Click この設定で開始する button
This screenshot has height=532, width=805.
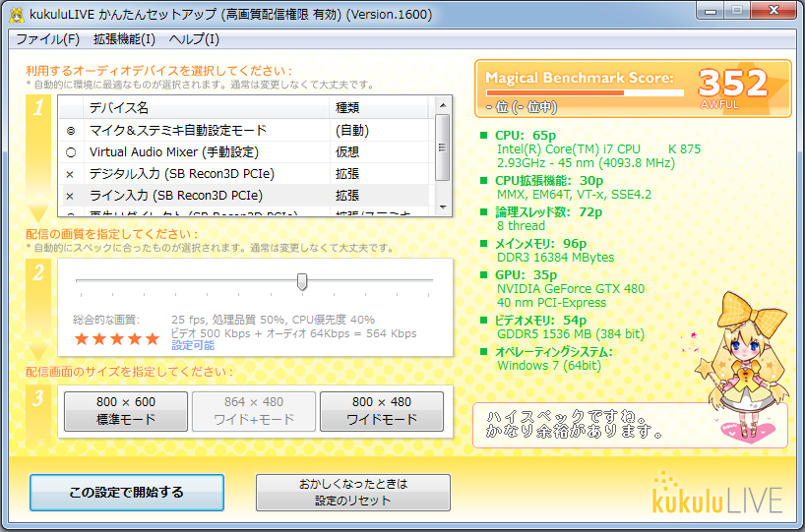pyautogui.click(x=127, y=493)
